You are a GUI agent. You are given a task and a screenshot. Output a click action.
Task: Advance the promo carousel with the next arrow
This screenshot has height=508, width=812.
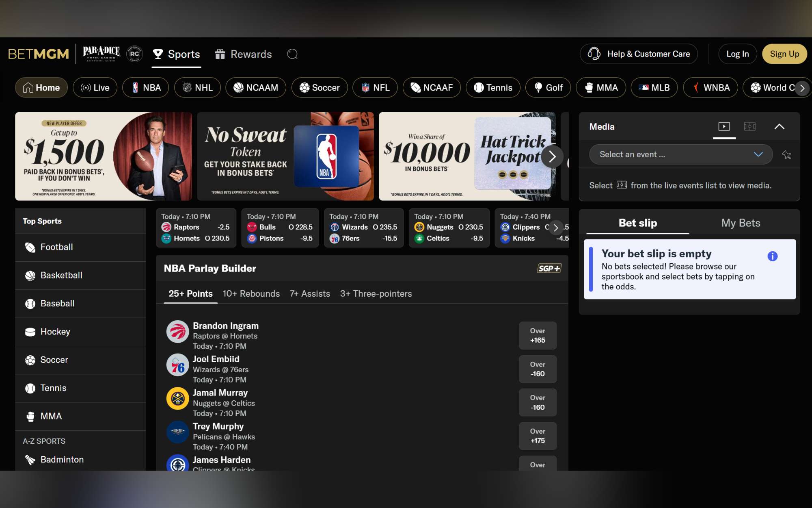coord(552,156)
